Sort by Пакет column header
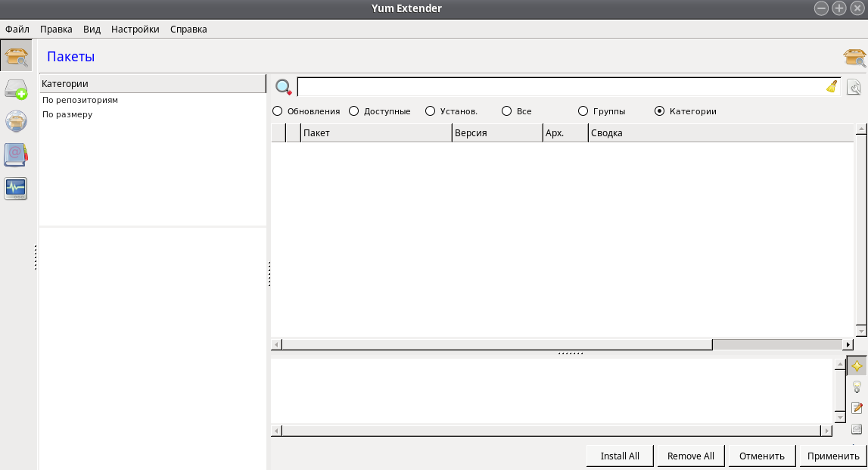The height and width of the screenshot is (470, 868). (x=376, y=133)
